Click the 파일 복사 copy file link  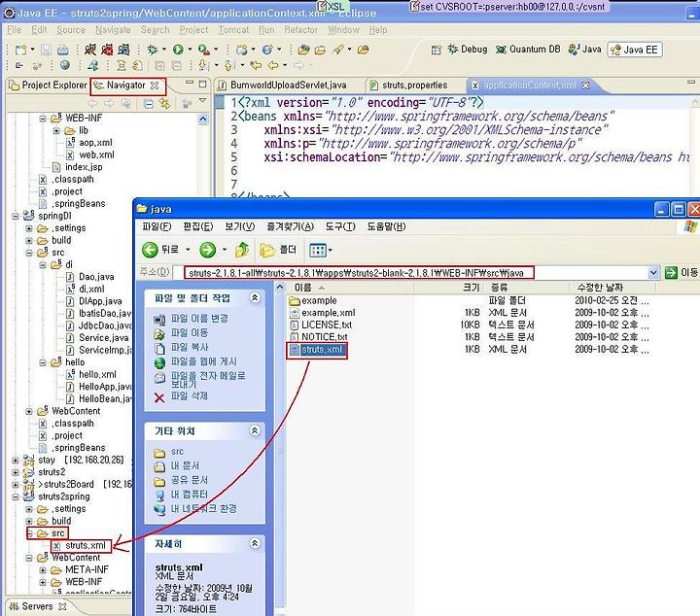pyautogui.click(x=190, y=347)
